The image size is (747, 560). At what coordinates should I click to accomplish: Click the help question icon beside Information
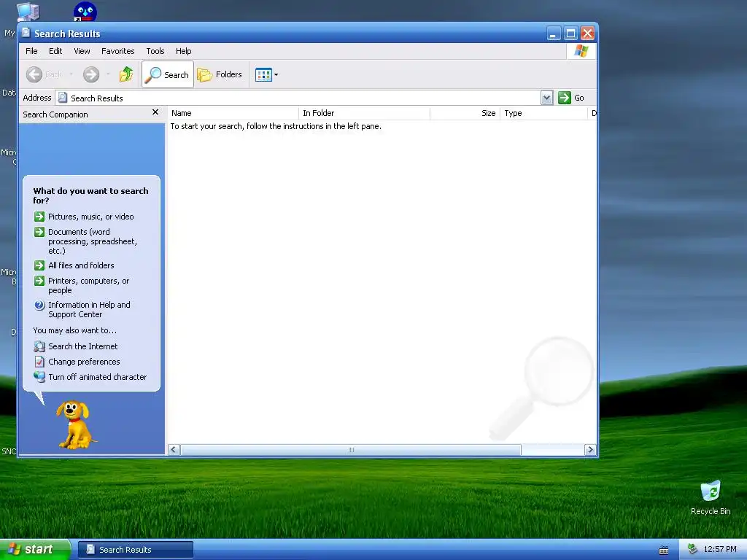click(x=39, y=306)
